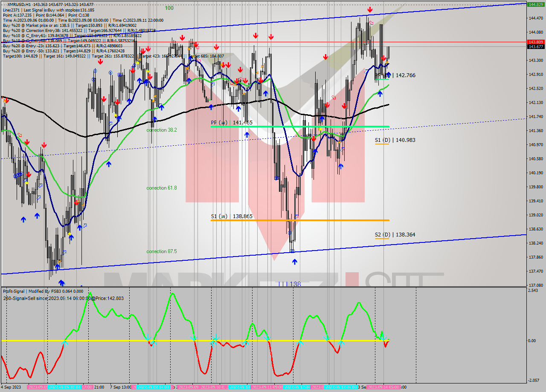Select the blue '| | | 138' point C marker

tap(289, 284)
